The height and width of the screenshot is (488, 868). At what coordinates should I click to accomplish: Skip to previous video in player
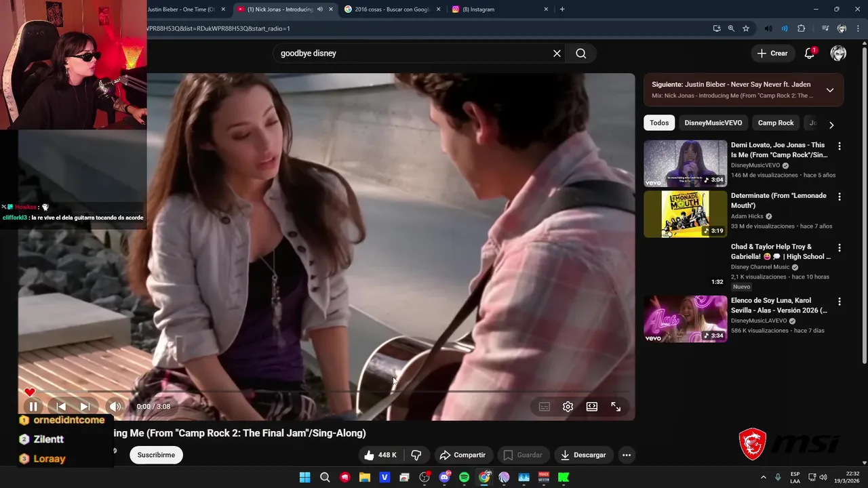[x=60, y=407]
